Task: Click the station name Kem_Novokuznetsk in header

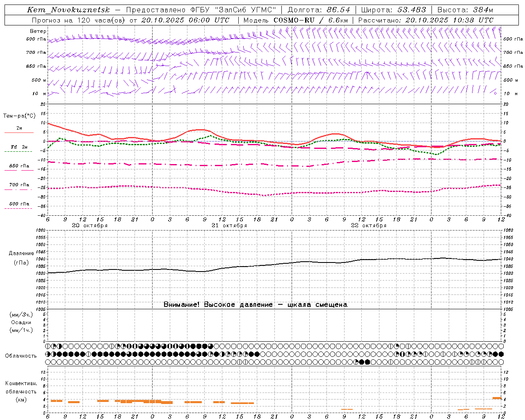Action: coord(68,10)
